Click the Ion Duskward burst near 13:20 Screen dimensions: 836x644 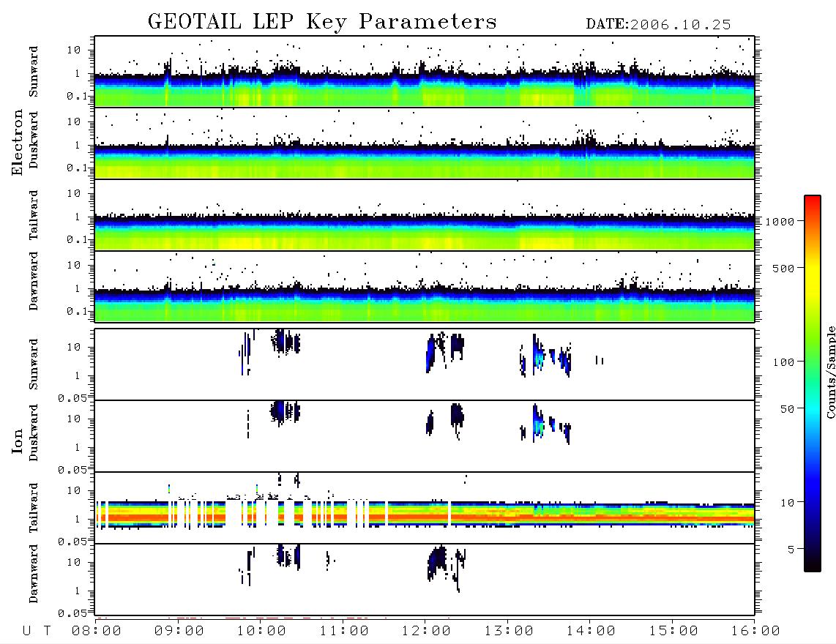pyautogui.click(x=538, y=424)
